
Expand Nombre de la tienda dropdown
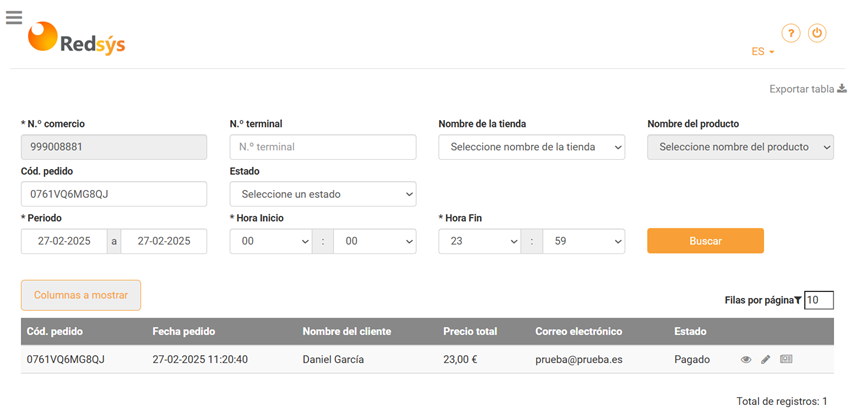531,147
